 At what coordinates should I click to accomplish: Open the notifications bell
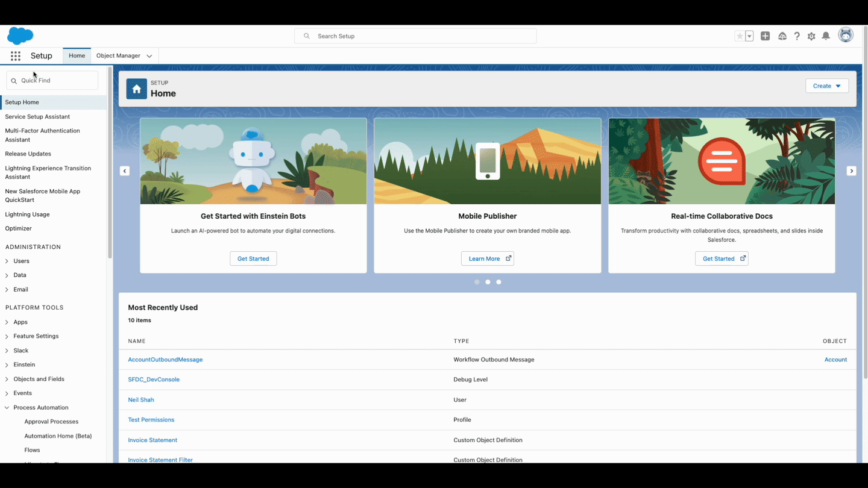[826, 36]
